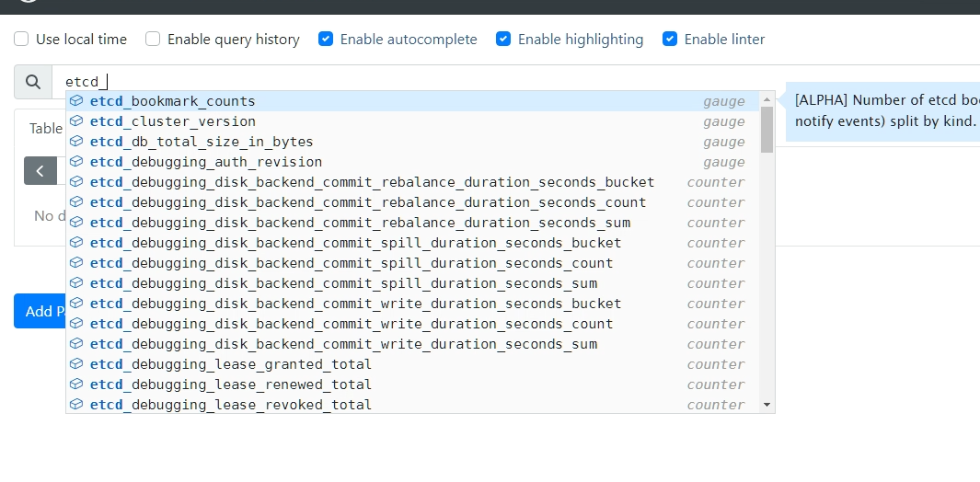Turn on Enable query history checkbox
980x482 pixels.
[x=153, y=40]
